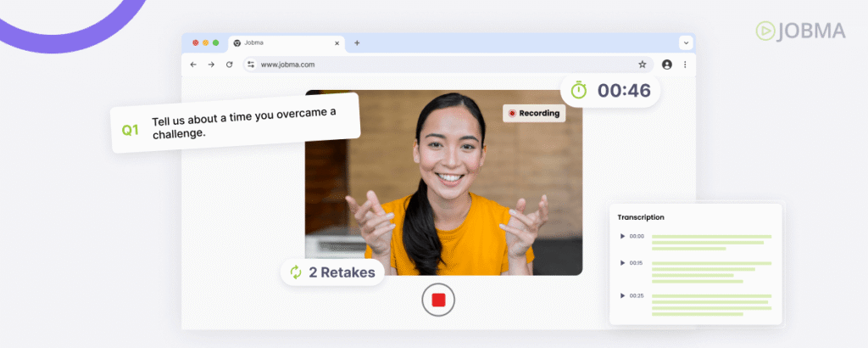Open the three-dot browser menu
This screenshot has height=348, width=868.
click(x=685, y=65)
